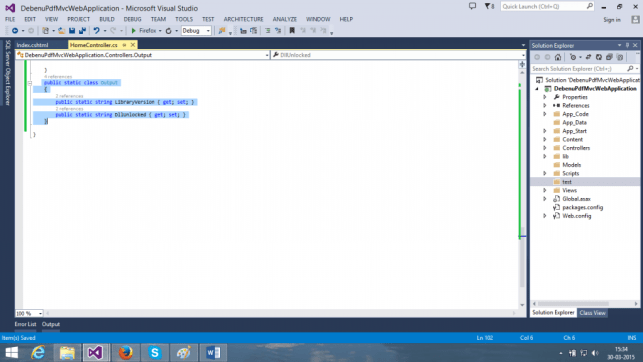Image resolution: width=643 pixels, height=362 pixels.
Task: Open Firefox from the taskbar
Action: 125,353
